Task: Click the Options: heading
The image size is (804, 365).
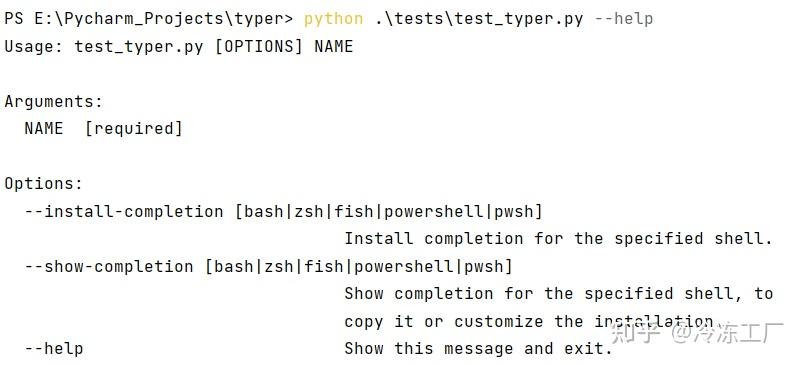Action: [x=44, y=184]
